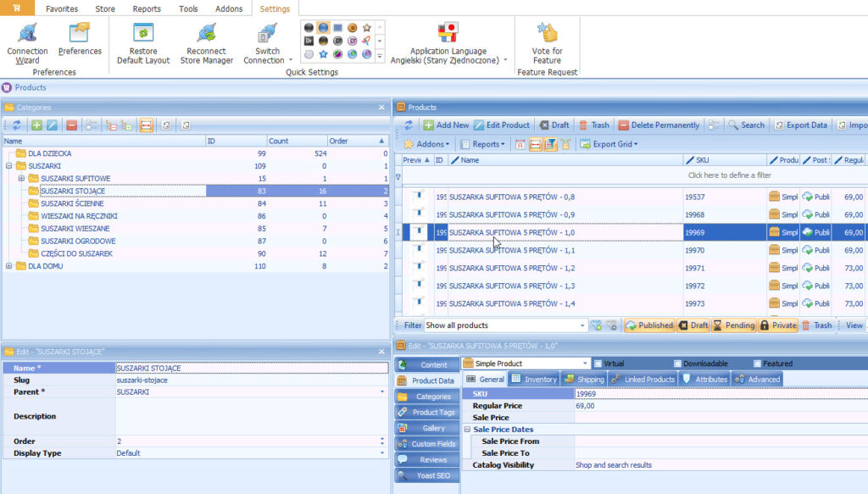Collapse the SUSZARKI category node
This screenshot has height=494, width=868.
pyautogui.click(x=8, y=166)
